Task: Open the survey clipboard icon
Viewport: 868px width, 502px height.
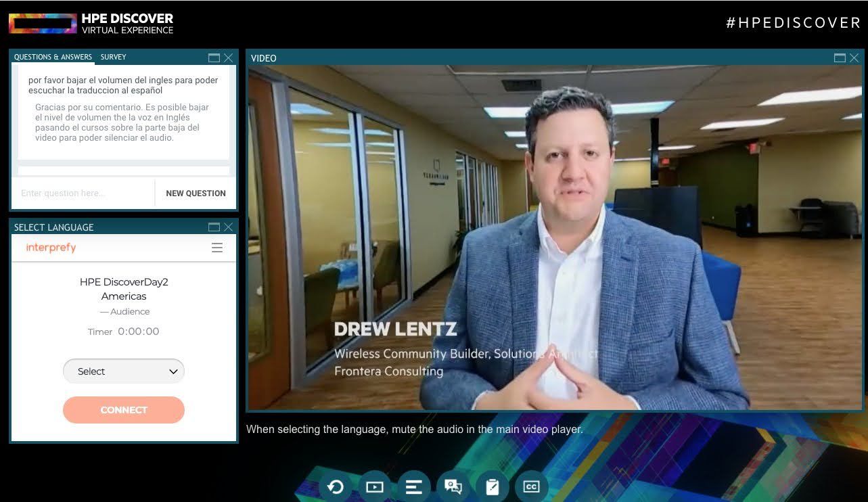Action: point(493,486)
